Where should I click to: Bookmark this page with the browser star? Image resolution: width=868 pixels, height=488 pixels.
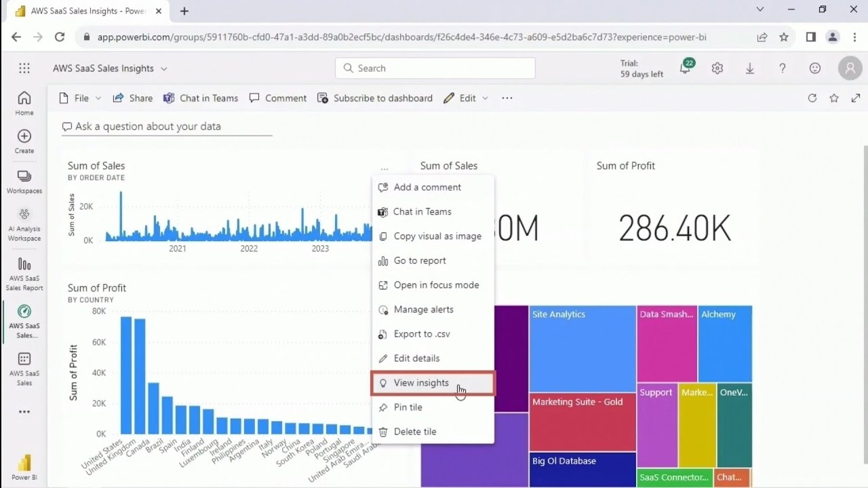(x=784, y=37)
